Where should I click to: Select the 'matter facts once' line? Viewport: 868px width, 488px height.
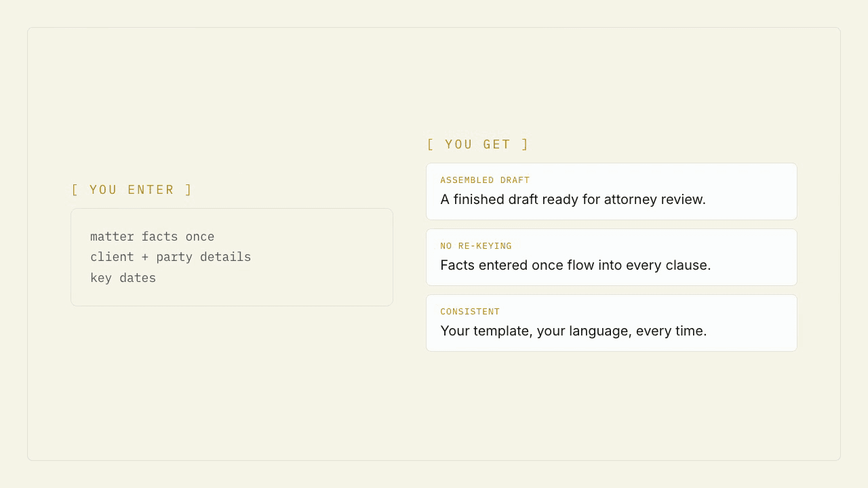click(153, 237)
